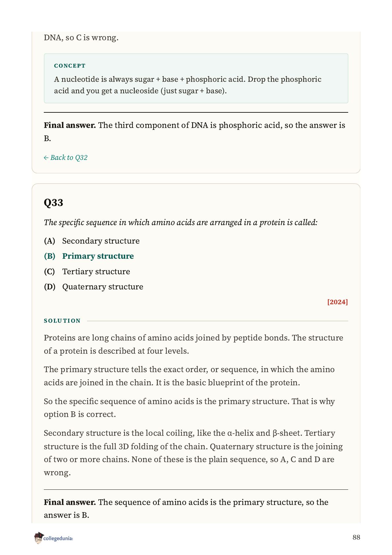Select option D Quaternary structure
The height and width of the screenshot is (555, 392).
pos(94,287)
